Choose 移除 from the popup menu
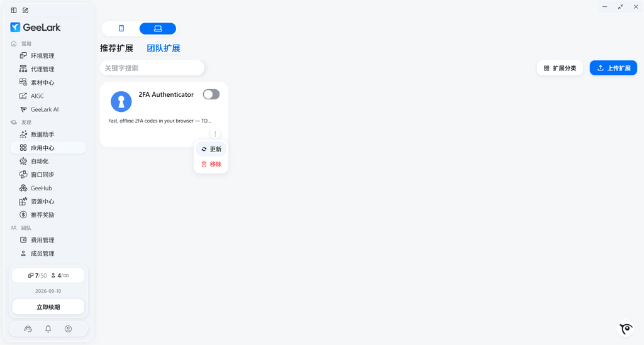 pyautogui.click(x=211, y=164)
